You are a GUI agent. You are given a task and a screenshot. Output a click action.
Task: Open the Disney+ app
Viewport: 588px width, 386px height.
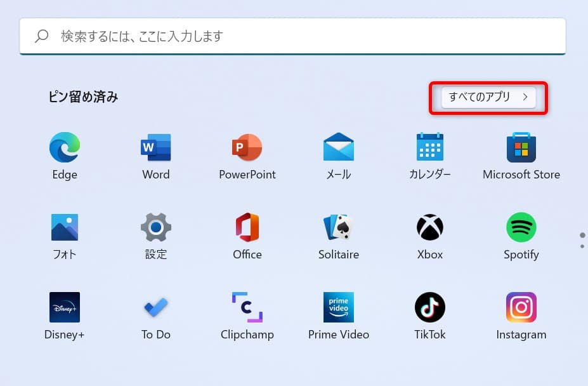[x=65, y=308]
